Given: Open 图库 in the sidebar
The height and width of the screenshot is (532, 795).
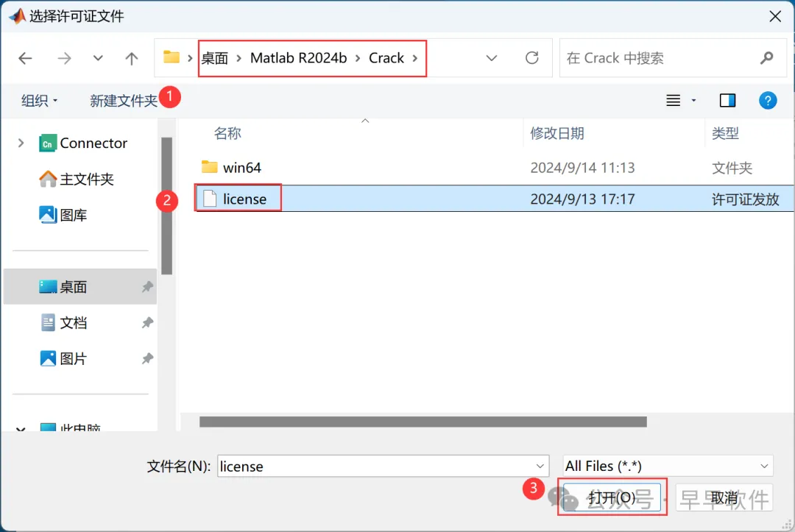Looking at the screenshot, I should [63, 215].
